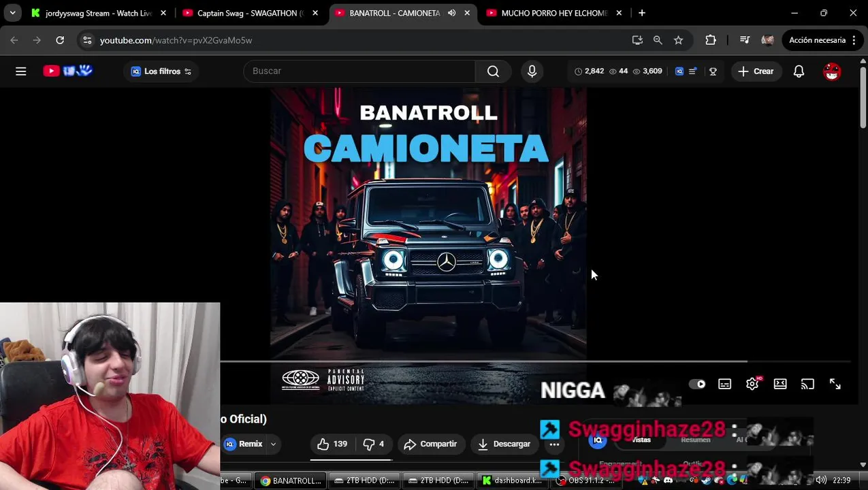868x490 pixels.
Task: Click the Compartir share button
Action: [430, 444]
